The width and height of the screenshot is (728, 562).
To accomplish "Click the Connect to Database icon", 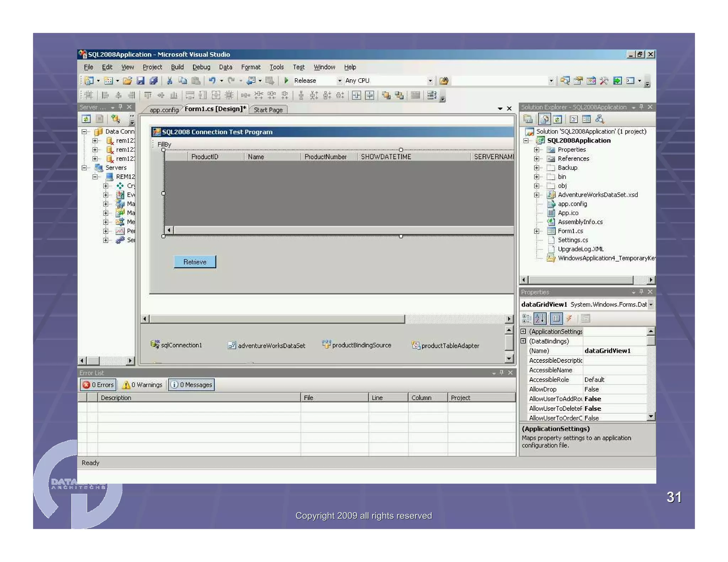I will point(115,119).
